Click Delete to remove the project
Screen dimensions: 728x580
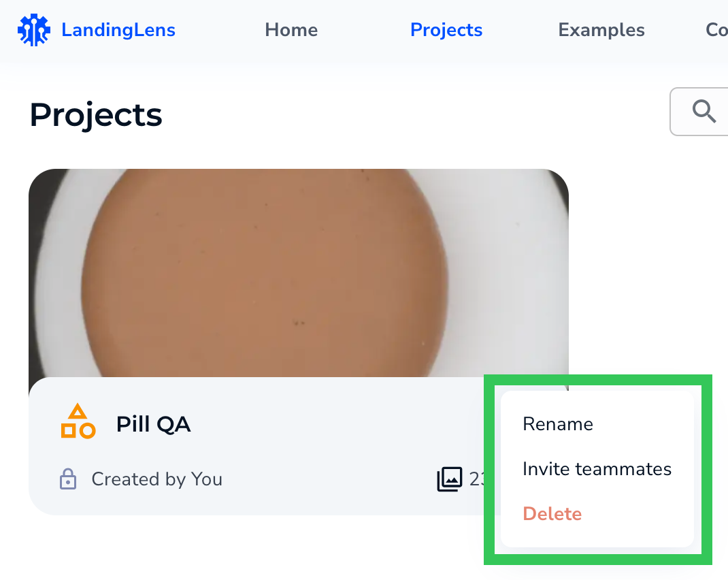[552, 514]
